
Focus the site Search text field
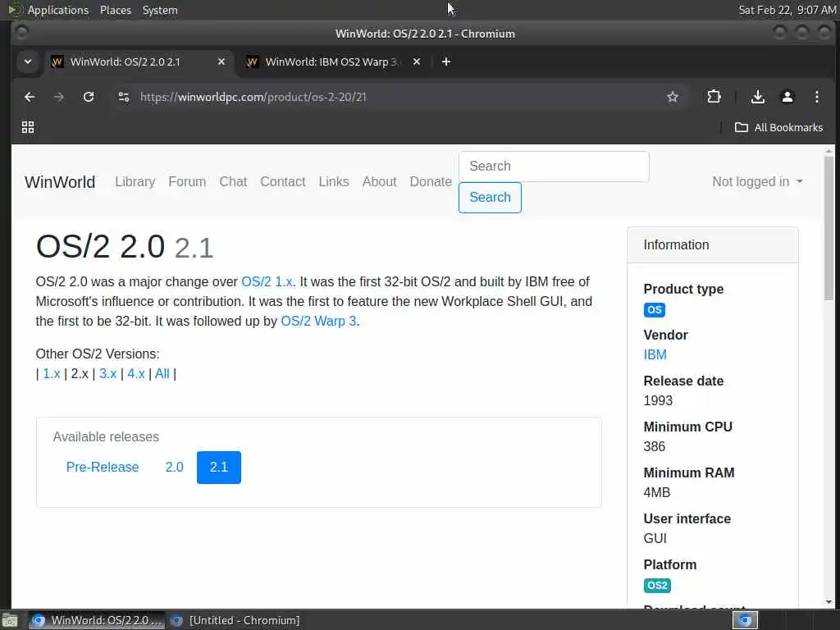coord(554,166)
